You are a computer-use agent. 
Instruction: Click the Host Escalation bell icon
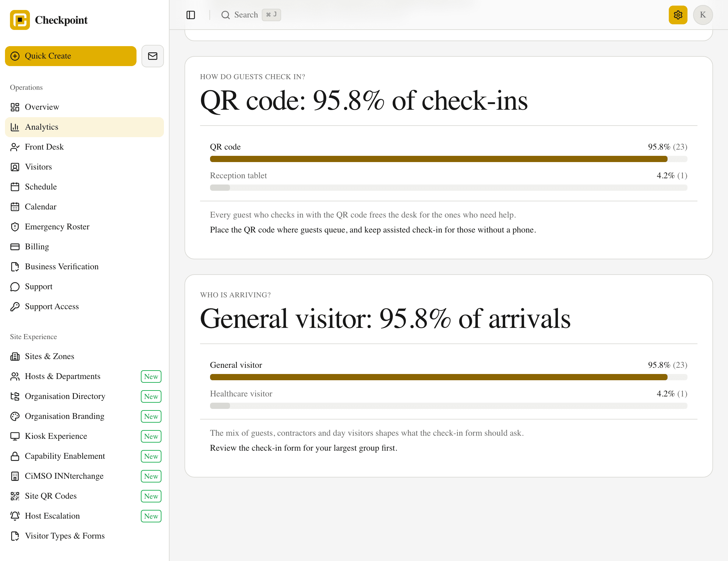click(15, 516)
